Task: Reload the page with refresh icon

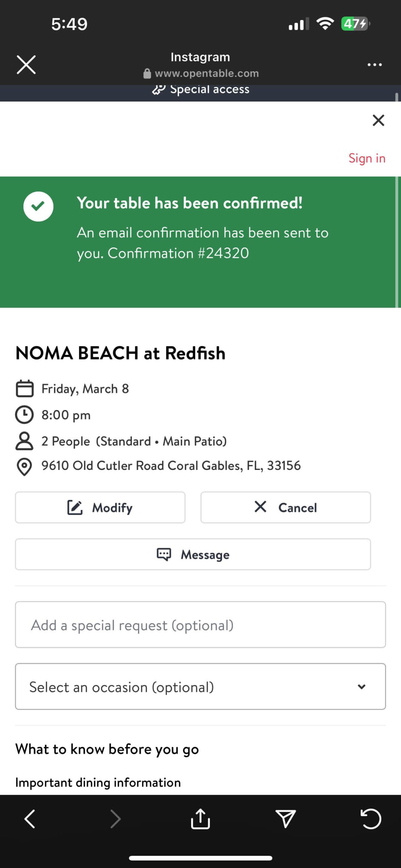Action: pyautogui.click(x=371, y=819)
